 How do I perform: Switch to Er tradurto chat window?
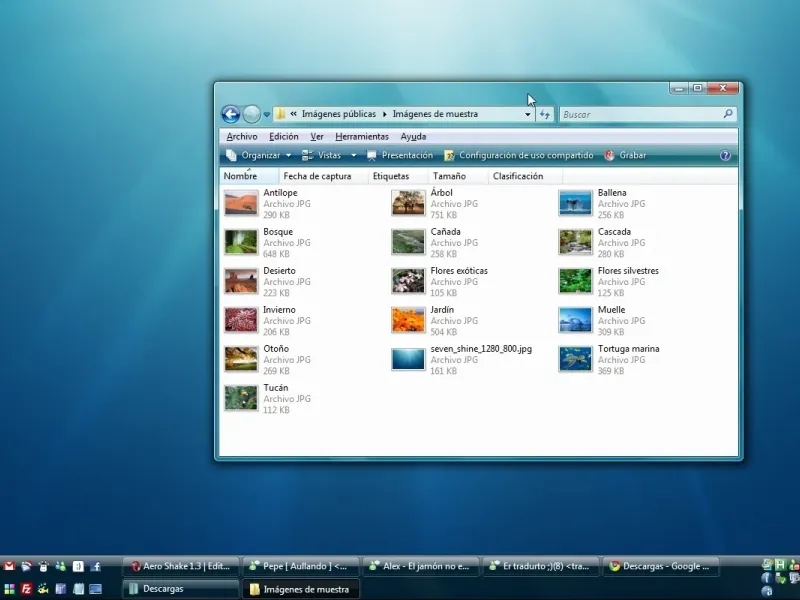pyautogui.click(x=541, y=566)
